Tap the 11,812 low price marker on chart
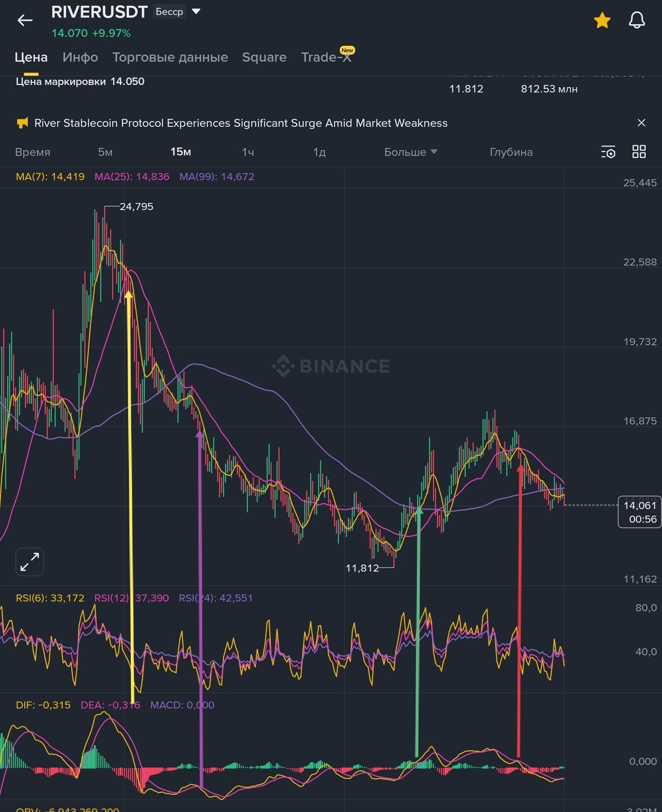This screenshot has height=812, width=662. (x=362, y=568)
